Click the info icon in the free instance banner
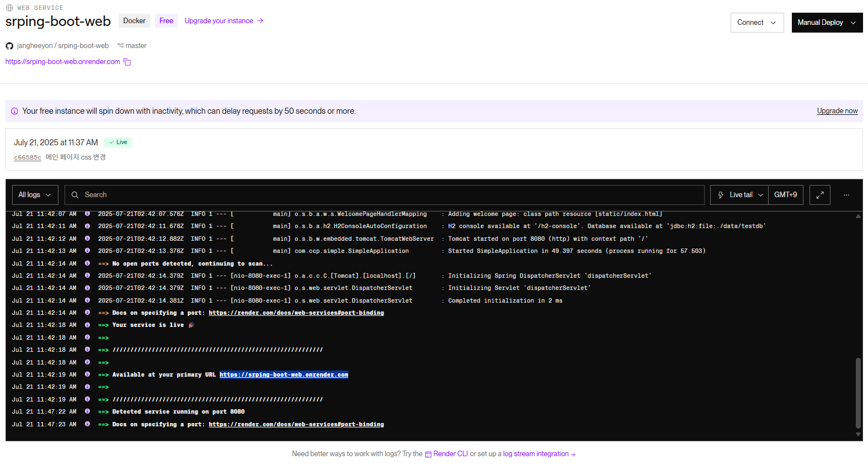This screenshot has height=465, width=868. (x=14, y=111)
